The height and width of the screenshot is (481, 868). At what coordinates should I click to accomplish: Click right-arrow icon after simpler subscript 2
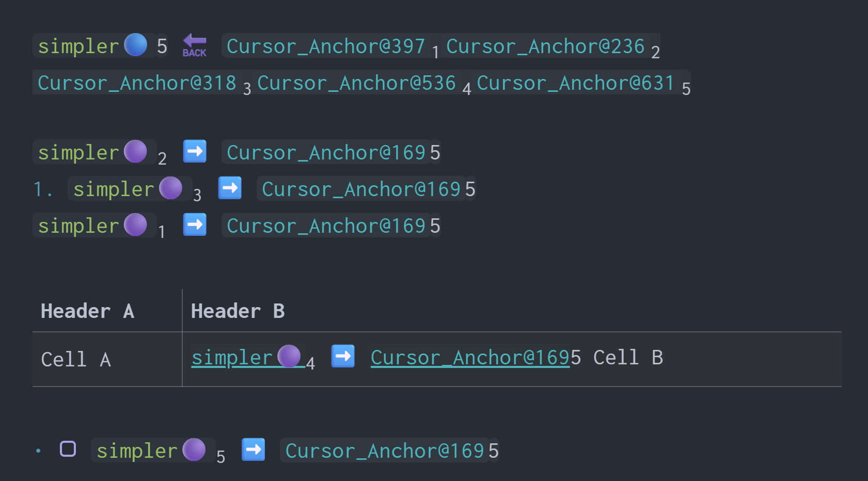[x=195, y=152]
